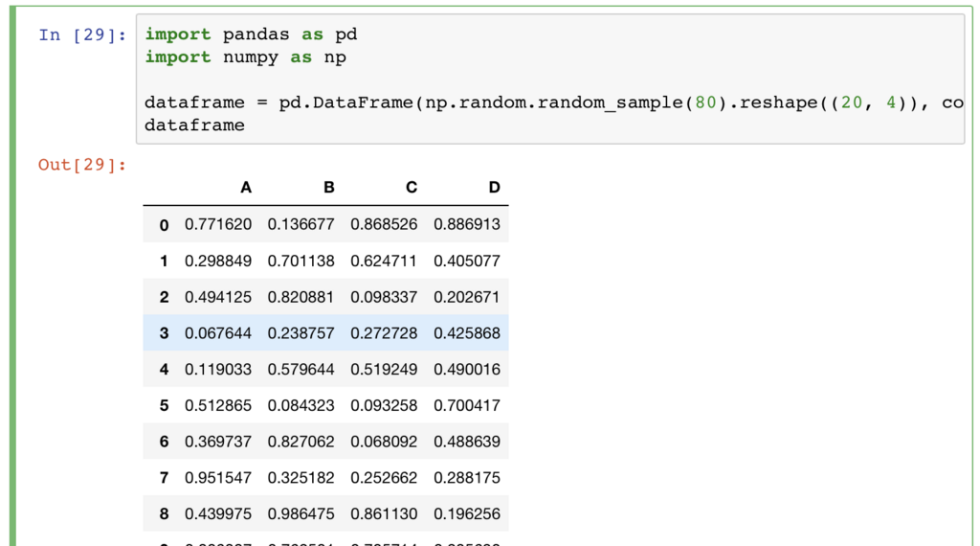Screen dimensions: 980x546
Task: Click cell value 0.951547
Action: point(218,478)
